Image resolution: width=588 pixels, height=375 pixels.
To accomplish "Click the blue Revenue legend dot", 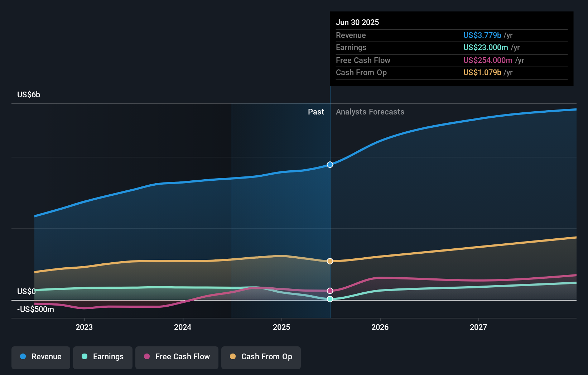I will pos(23,356).
